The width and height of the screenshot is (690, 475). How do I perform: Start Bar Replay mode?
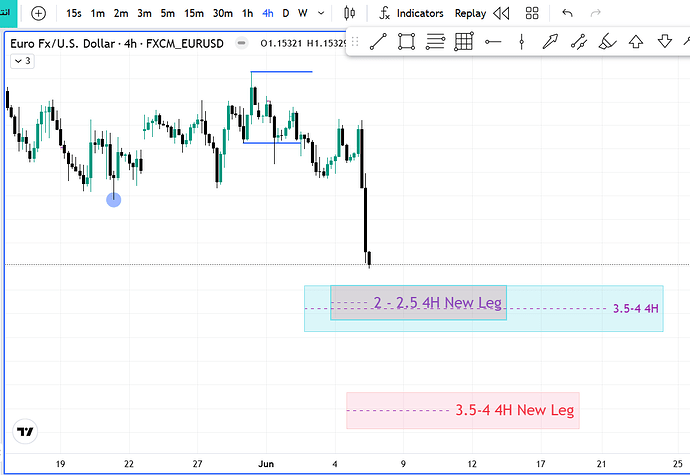point(482,14)
